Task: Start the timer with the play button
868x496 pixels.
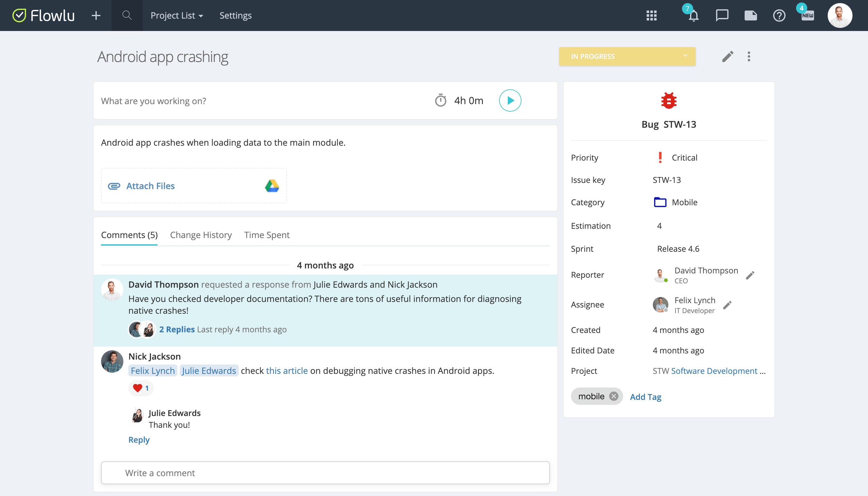Action: tap(510, 100)
